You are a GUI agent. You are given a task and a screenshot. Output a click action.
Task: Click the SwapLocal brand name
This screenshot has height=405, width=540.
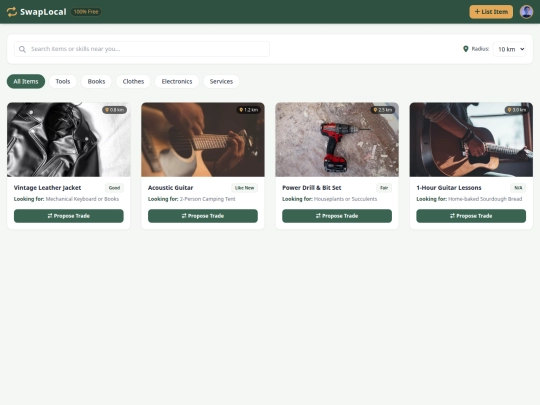click(43, 12)
